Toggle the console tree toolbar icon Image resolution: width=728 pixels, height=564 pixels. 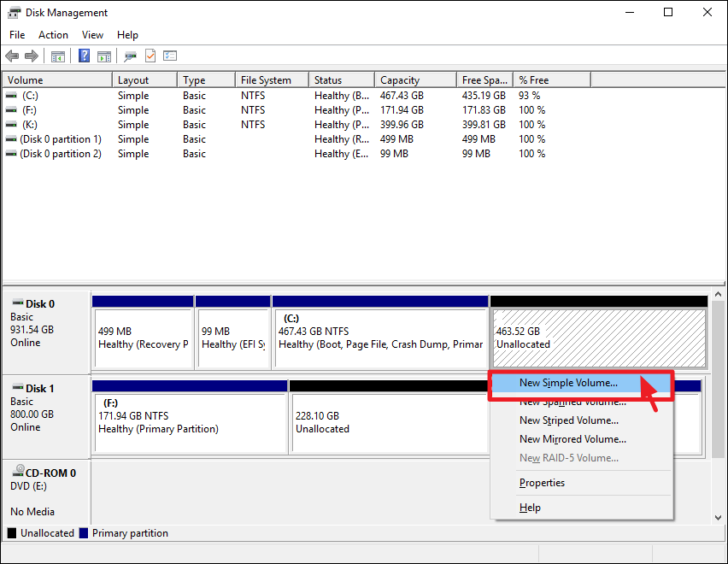click(x=58, y=56)
